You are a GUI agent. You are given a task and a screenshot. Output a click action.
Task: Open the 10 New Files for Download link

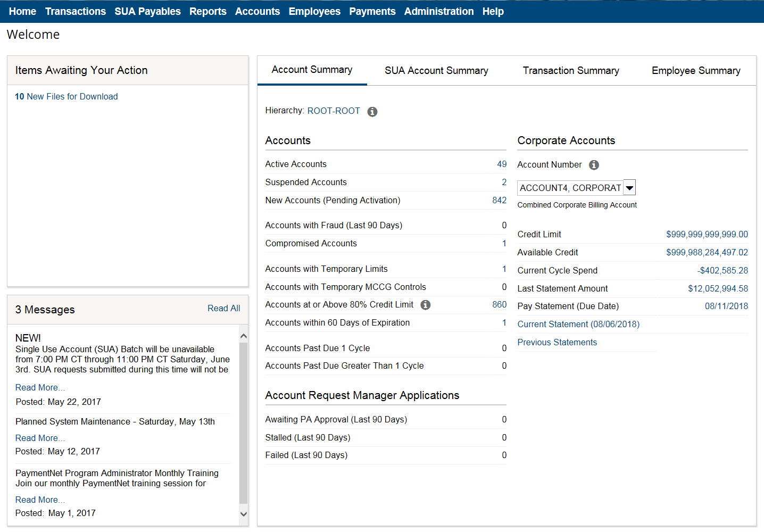(x=67, y=96)
